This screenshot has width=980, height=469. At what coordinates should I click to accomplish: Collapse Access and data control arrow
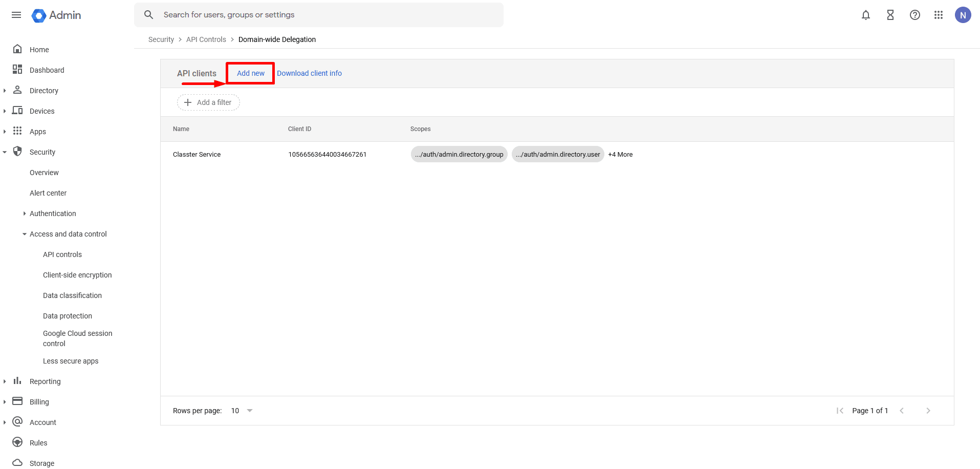click(x=24, y=234)
